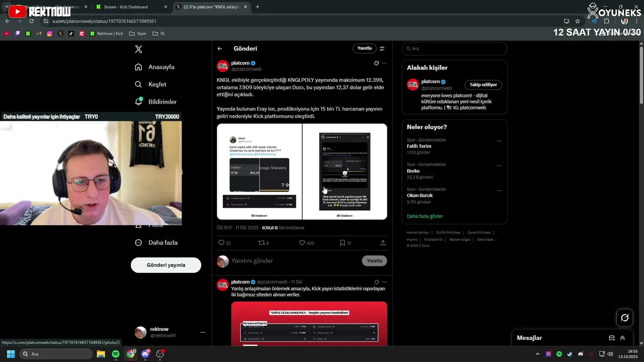
Task: Open TikTok bookmark in bookmarks bar
Action: coord(71,34)
